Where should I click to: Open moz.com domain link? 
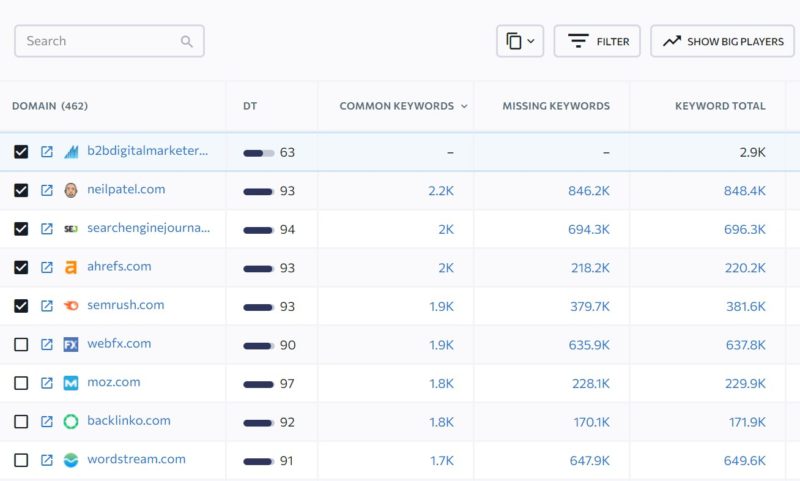point(113,382)
